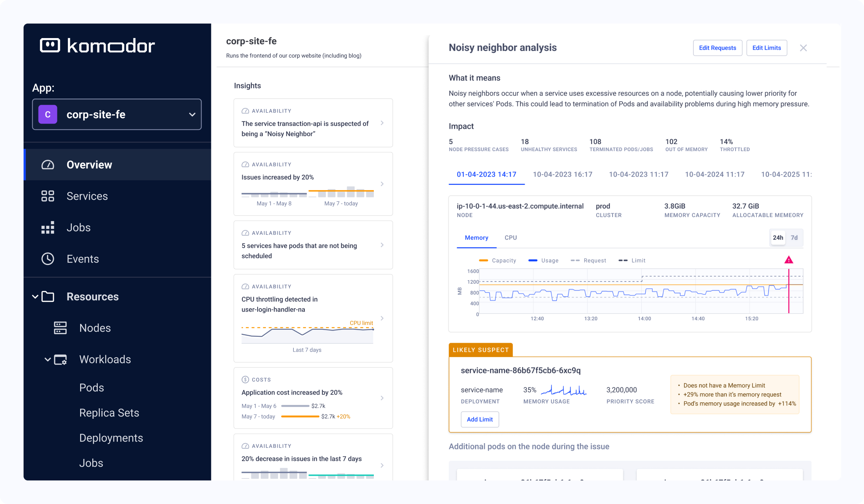The width and height of the screenshot is (864, 504).
Task: Click the 18 unhealthy services value
Action: 525,142
